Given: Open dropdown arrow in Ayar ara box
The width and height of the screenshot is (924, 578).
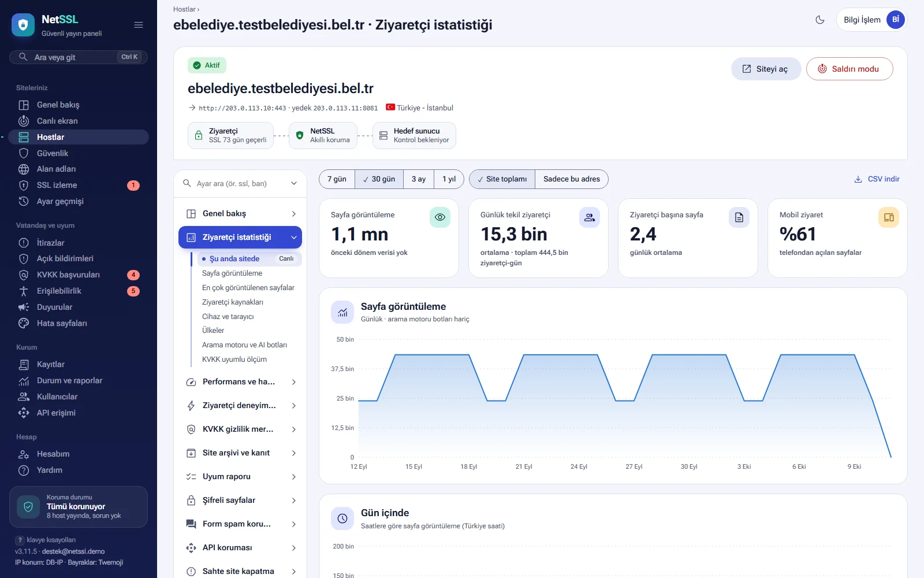Looking at the screenshot, I should pos(294,184).
